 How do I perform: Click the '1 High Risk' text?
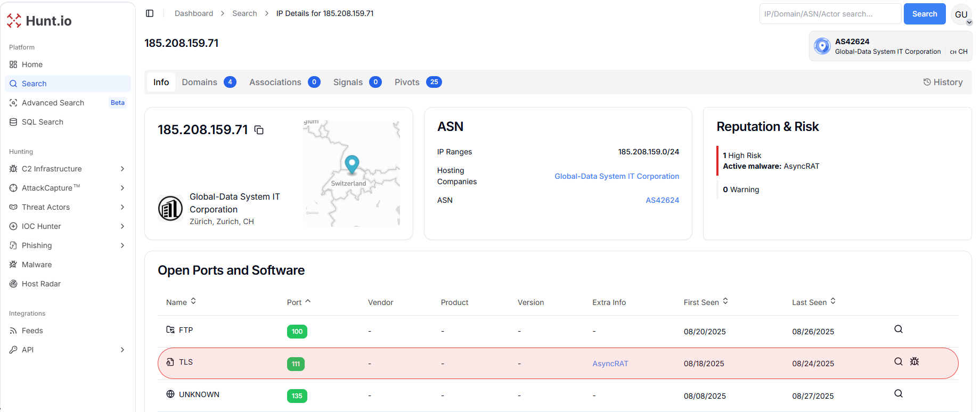[x=742, y=155]
